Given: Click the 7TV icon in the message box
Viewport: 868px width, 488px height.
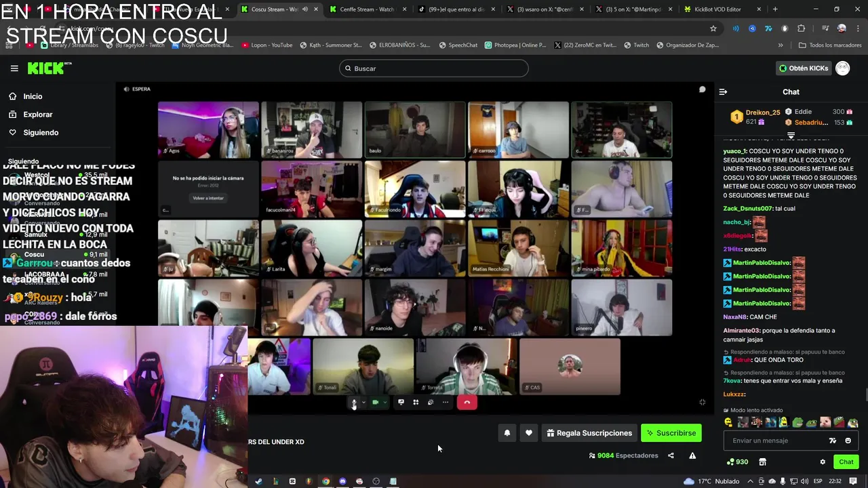Looking at the screenshot, I should pos(833,441).
